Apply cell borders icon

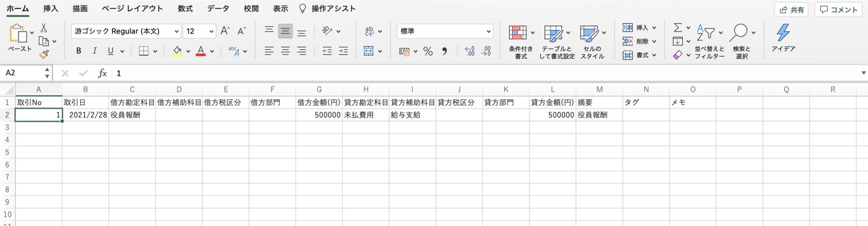pos(144,52)
